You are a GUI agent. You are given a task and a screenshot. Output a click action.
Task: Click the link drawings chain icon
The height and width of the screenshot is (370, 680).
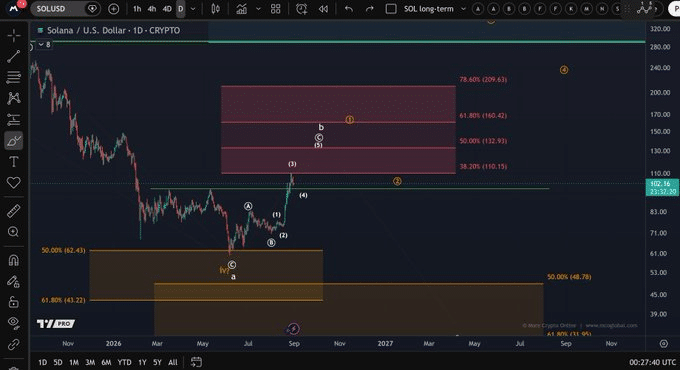13,344
